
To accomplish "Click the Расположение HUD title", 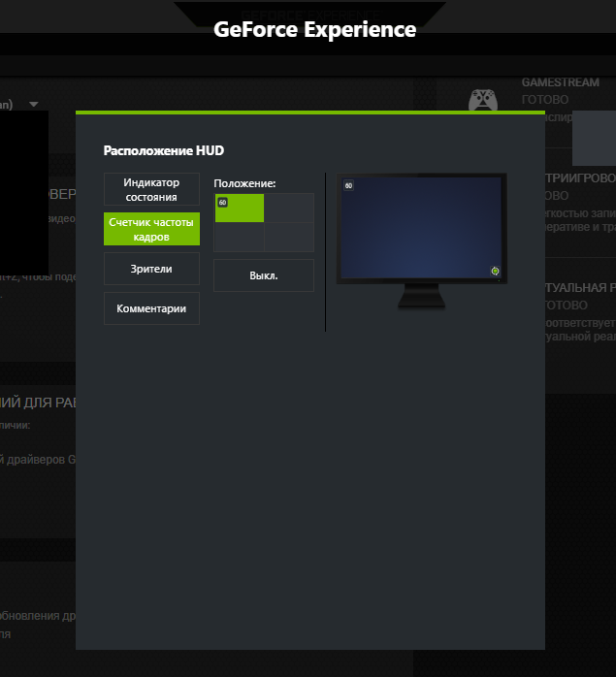I will click(164, 150).
